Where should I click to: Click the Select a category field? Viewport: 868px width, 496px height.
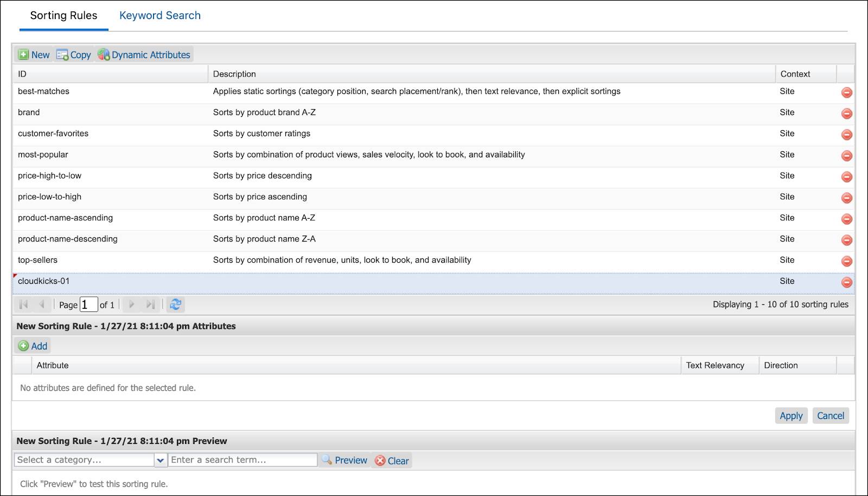pyautogui.click(x=84, y=460)
